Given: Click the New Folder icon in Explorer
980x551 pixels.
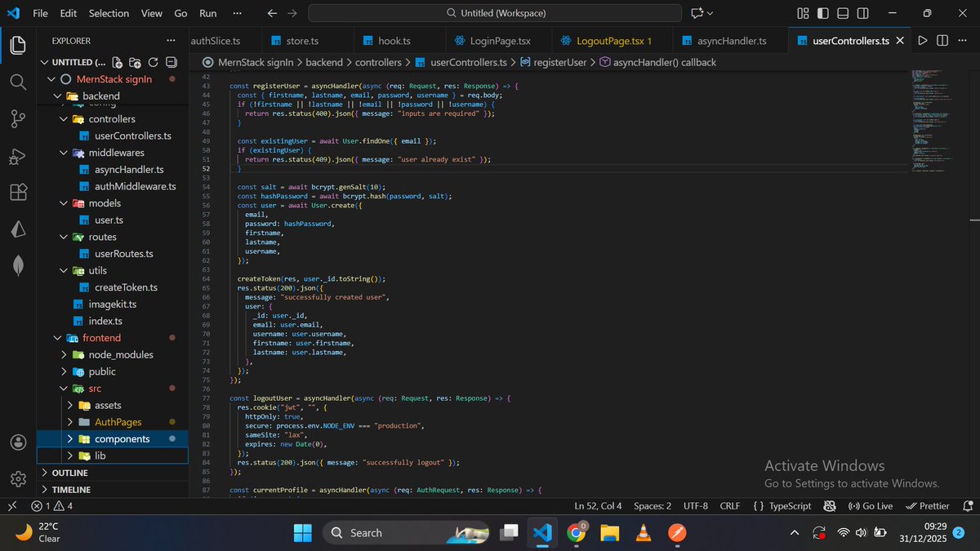Looking at the screenshot, I should pyautogui.click(x=136, y=62).
